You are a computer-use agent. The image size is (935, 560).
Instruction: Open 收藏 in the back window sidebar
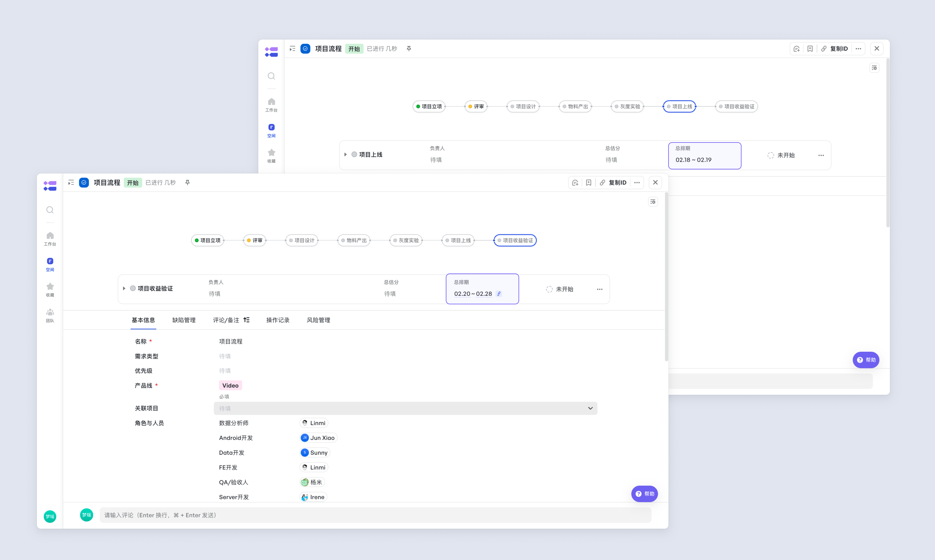(271, 156)
